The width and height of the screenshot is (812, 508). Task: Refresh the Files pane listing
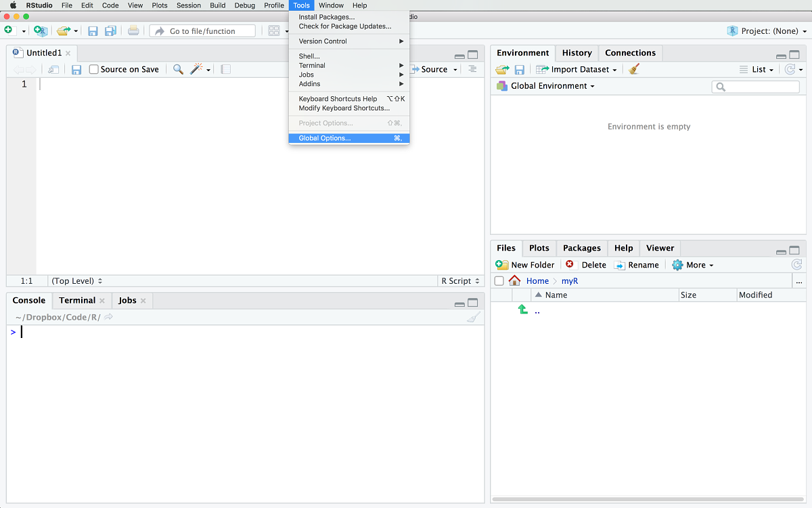pyautogui.click(x=796, y=265)
